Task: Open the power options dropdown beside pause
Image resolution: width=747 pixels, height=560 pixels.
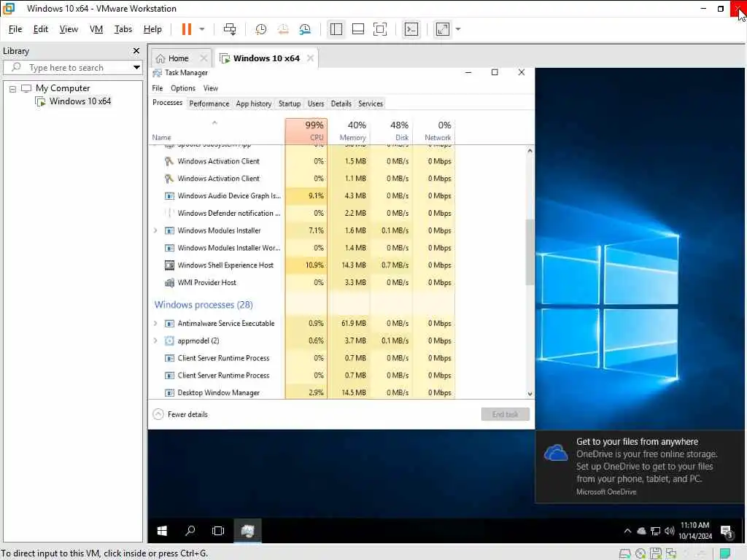Action: pyautogui.click(x=202, y=29)
